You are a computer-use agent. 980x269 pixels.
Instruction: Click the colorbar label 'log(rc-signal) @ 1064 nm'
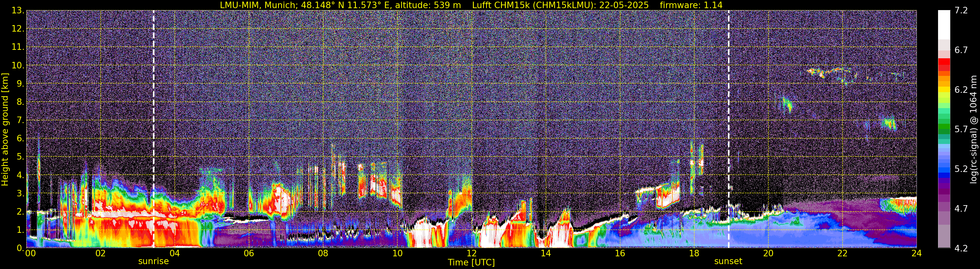974,129
